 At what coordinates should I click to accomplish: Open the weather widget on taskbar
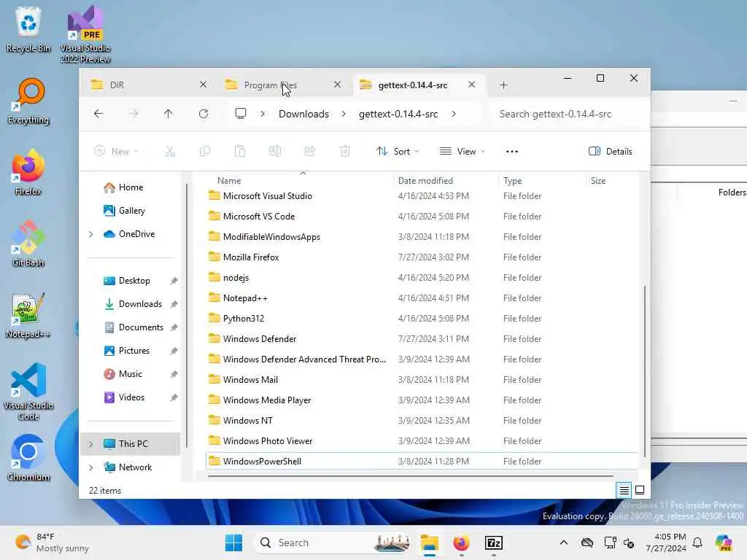click(x=53, y=542)
